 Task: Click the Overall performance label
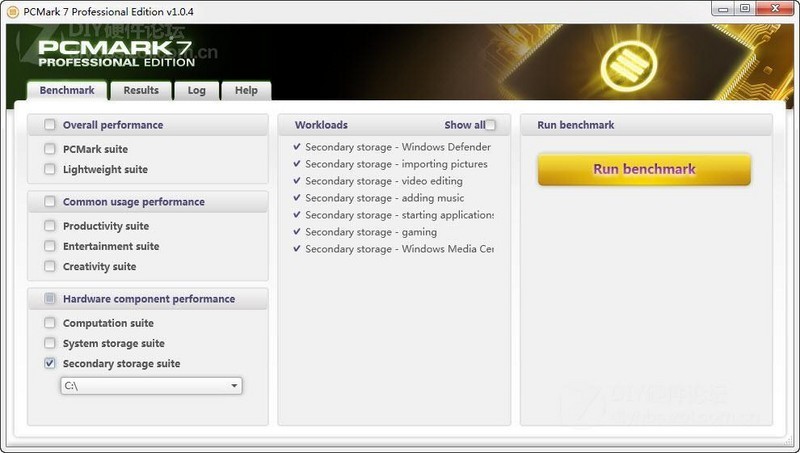point(113,125)
